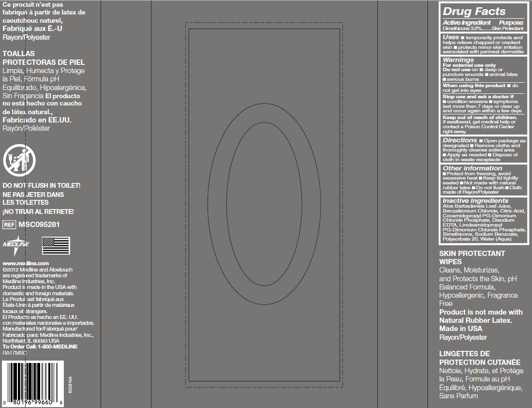Click the Warnings section heading
Screen dimensions: 532x408
[458, 60]
